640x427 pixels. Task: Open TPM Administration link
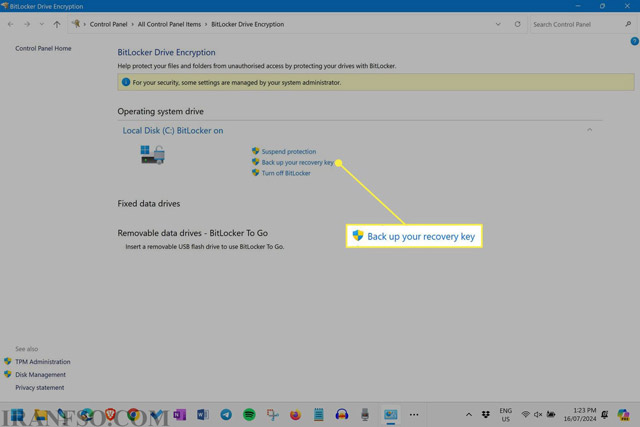pos(43,362)
